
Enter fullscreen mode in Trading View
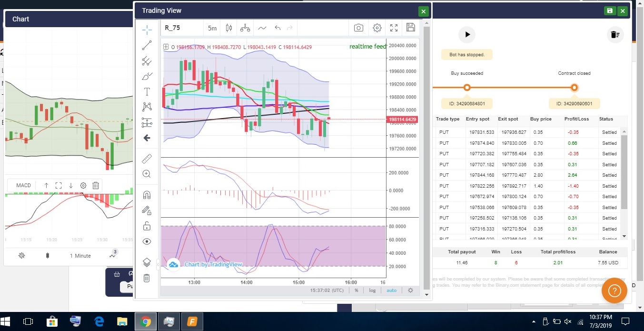coord(394,28)
